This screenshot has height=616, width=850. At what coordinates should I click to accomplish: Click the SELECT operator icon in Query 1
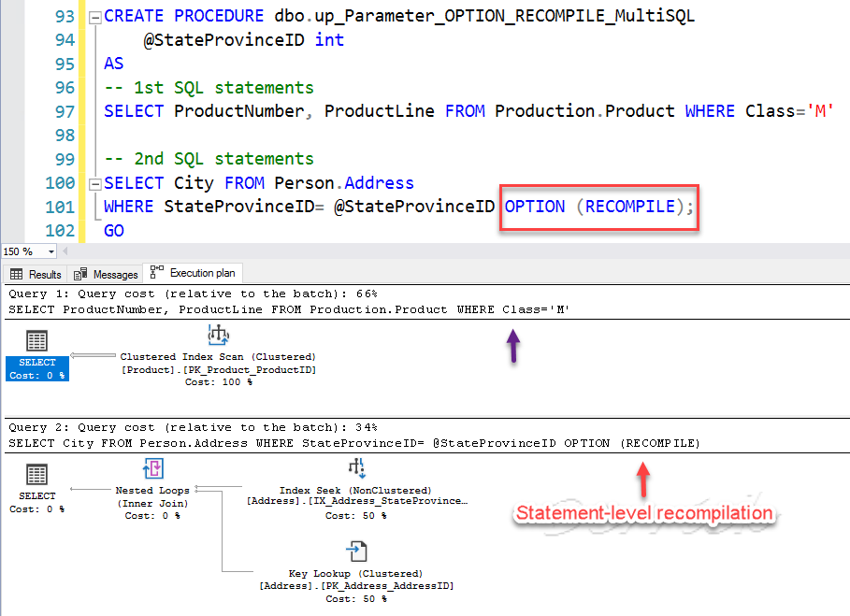36,339
